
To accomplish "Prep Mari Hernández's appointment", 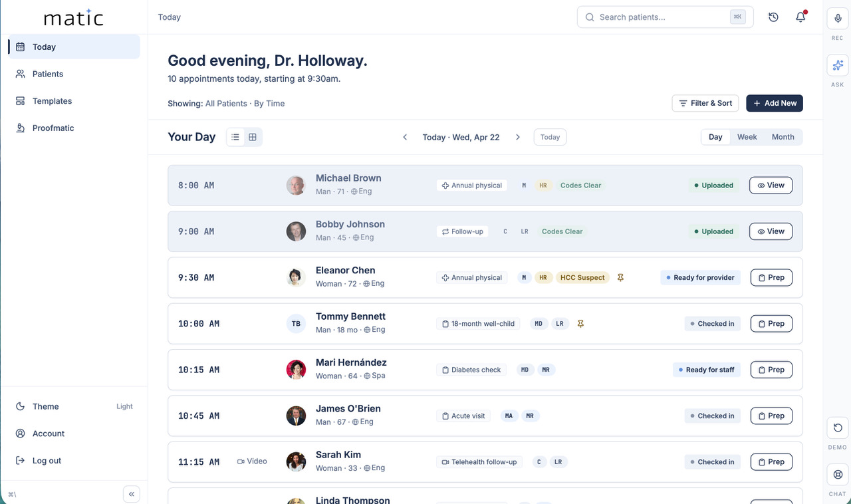I will tap(771, 370).
